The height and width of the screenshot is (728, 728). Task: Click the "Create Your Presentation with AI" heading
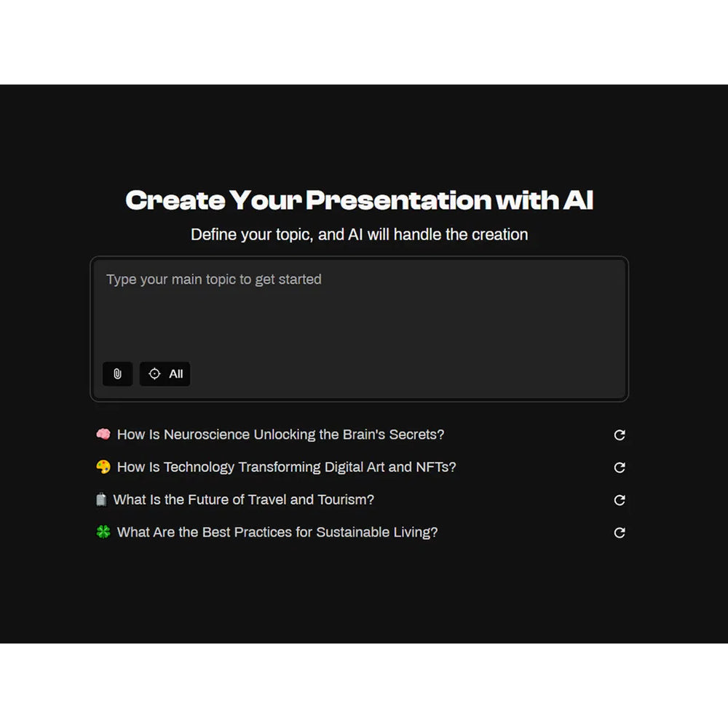(360, 199)
